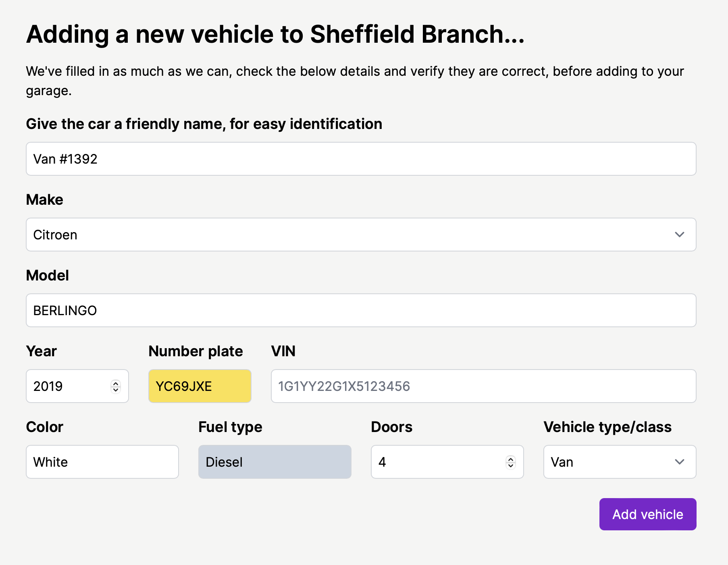Image resolution: width=728 pixels, height=565 pixels.
Task: Decrease Doors count with down arrow
Action: point(511,465)
